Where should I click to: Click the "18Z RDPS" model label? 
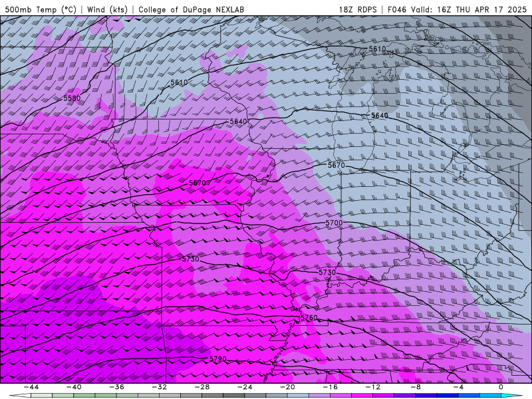click(x=358, y=10)
